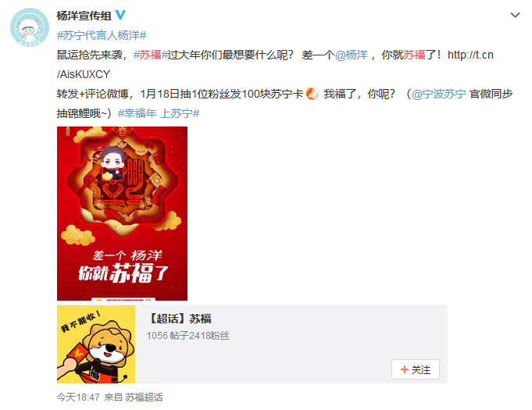The width and height of the screenshot is (532, 410).
Task: Open hashtag #幸福年 上苏宁#
Action: click(x=159, y=113)
